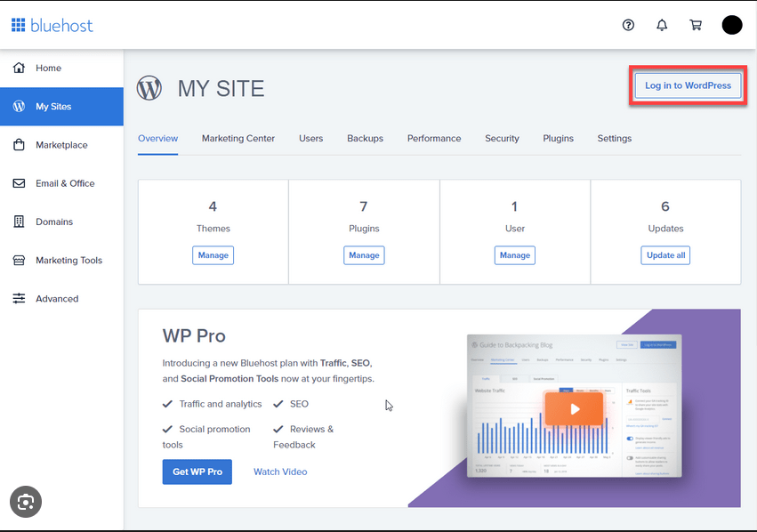The height and width of the screenshot is (532, 757).
Task: Click the Marketing Tools storefront icon
Action: 19,260
